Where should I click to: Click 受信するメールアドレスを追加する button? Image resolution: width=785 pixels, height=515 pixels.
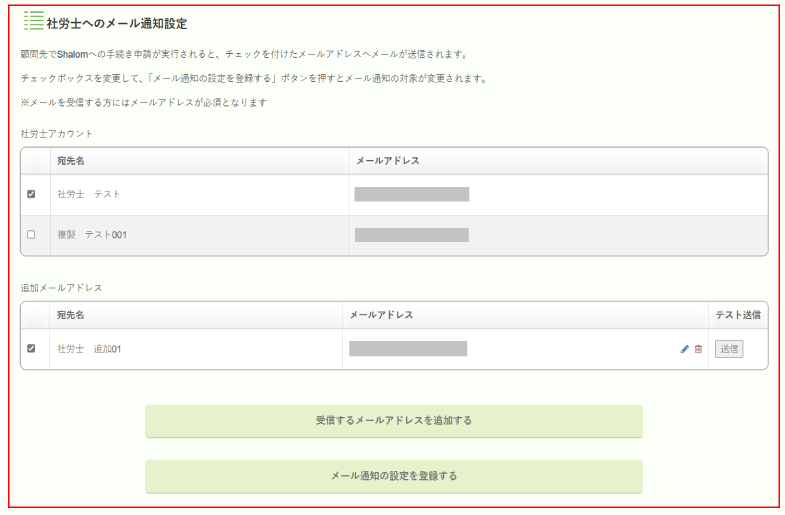pyautogui.click(x=394, y=421)
